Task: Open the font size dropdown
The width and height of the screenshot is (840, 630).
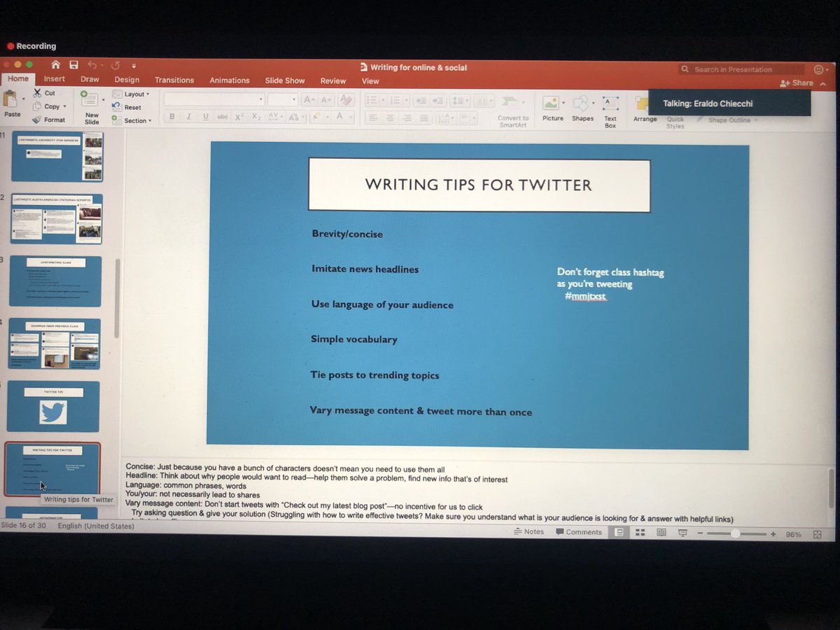Action: click(x=294, y=100)
